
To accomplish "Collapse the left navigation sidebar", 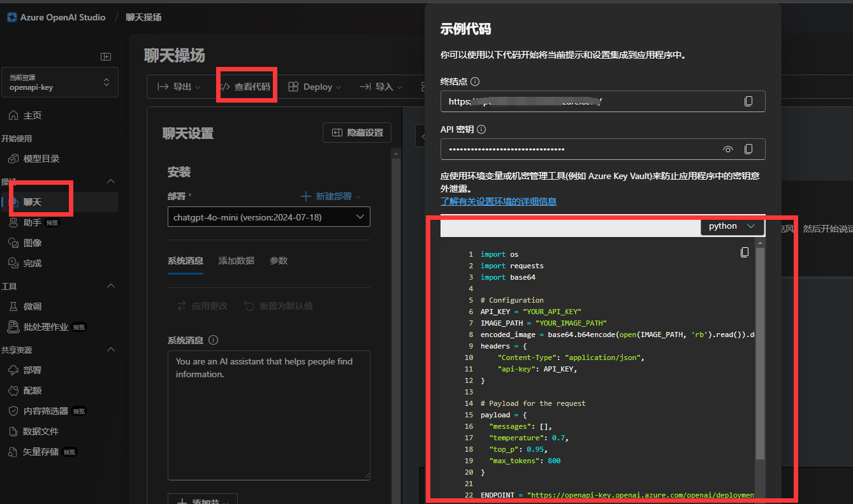I will (106, 57).
